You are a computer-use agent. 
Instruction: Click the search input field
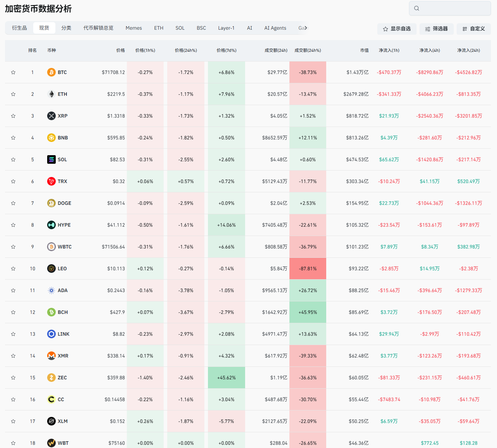(450, 8)
